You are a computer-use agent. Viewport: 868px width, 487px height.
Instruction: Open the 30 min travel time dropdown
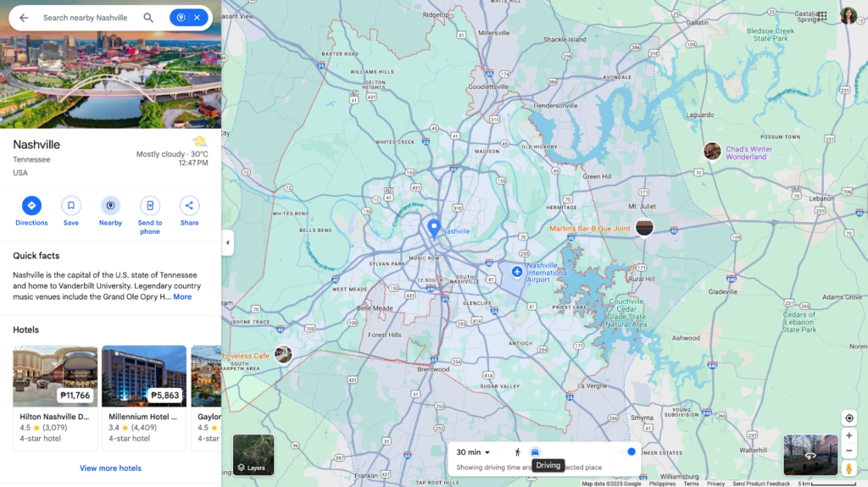coord(473,452)
